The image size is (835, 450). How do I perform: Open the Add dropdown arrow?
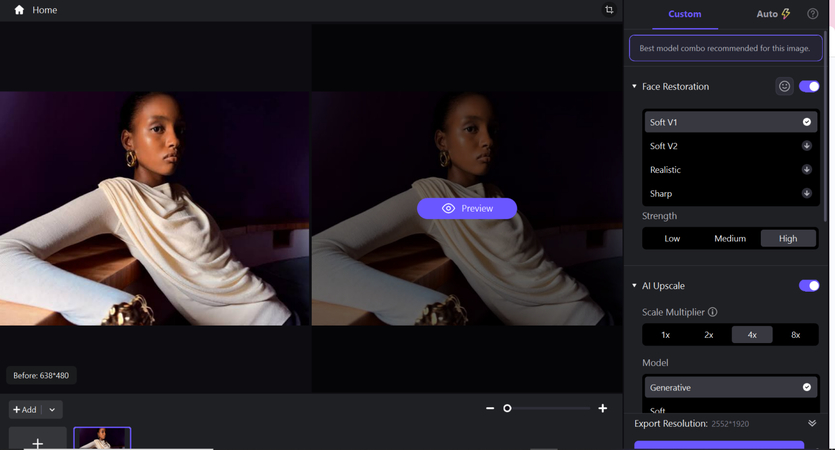[x=52, y=410]
